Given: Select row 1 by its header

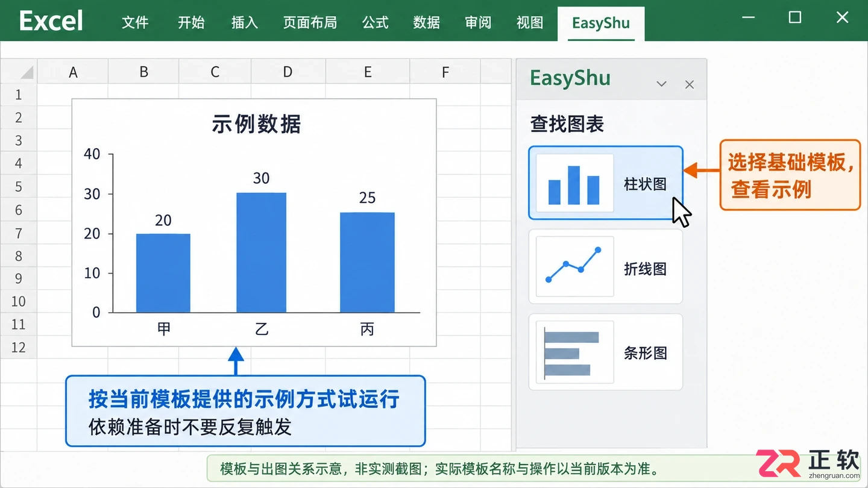Looking at the screenshot, I should point(19,95).
